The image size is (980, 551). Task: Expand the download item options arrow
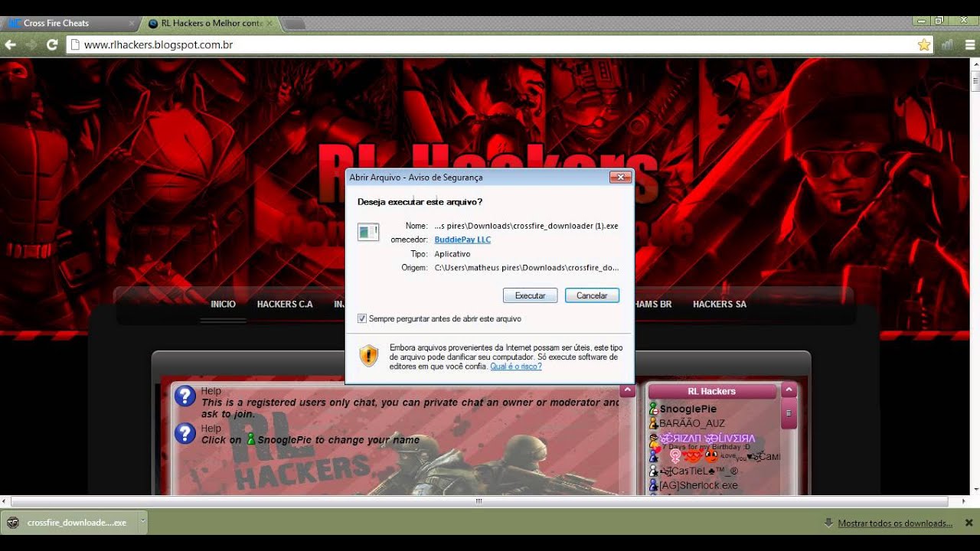point(142,523)
